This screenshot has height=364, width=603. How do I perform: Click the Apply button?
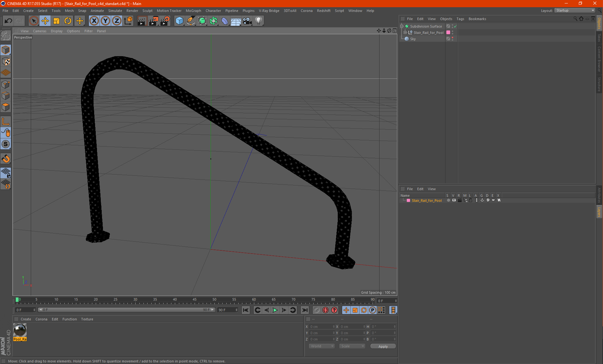tap(383, 346)
